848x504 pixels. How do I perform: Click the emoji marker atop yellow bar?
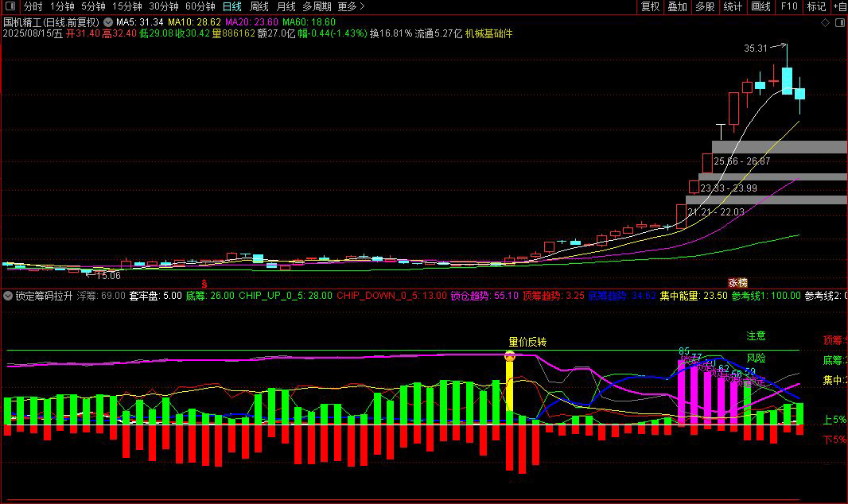pos(509,356)
